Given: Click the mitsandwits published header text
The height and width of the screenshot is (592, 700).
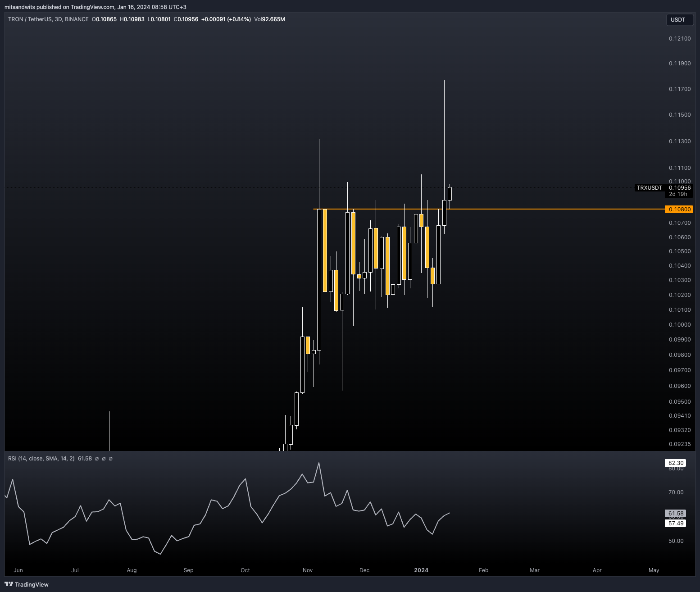Looking at the screenshot, I should (x=95, y=7).
